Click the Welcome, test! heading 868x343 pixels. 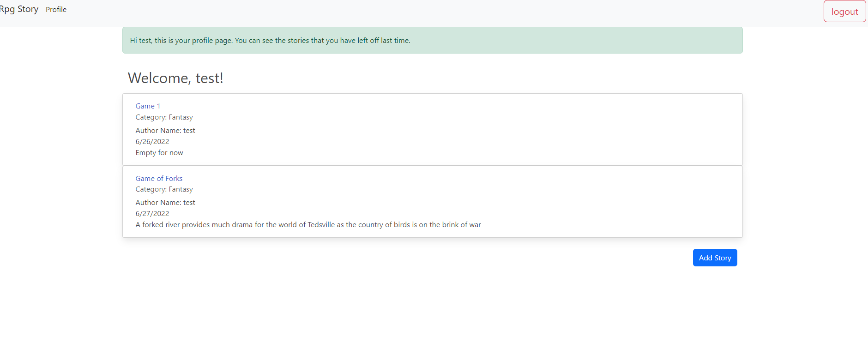click(175, 78)
